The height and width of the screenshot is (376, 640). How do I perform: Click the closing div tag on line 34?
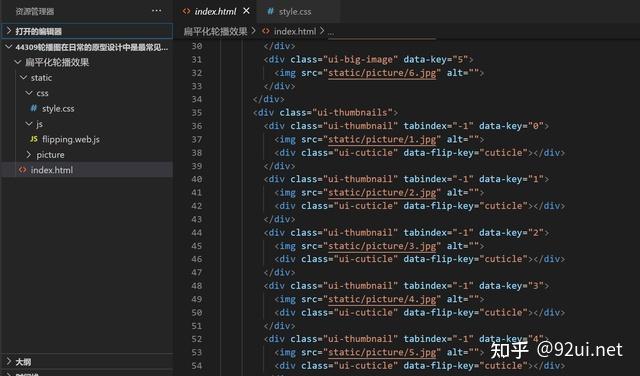[x=269, y=99]
